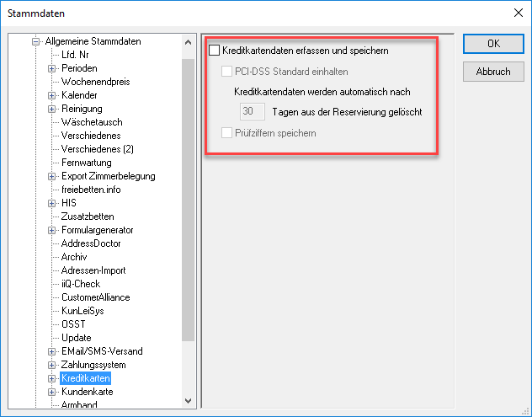Select the Lfd. Nr tree entry
Viewport: 532px width, 417px height.
click(75, 55)
